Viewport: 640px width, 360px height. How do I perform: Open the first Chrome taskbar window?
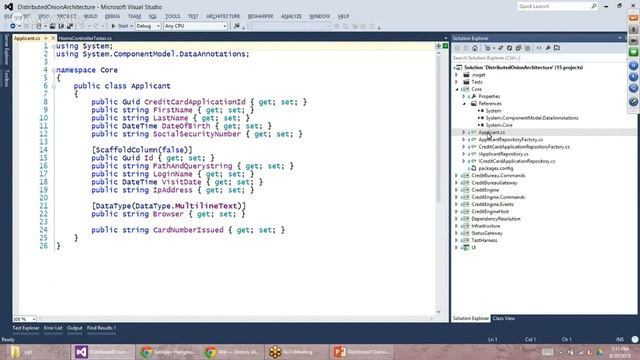coord(146,352)
